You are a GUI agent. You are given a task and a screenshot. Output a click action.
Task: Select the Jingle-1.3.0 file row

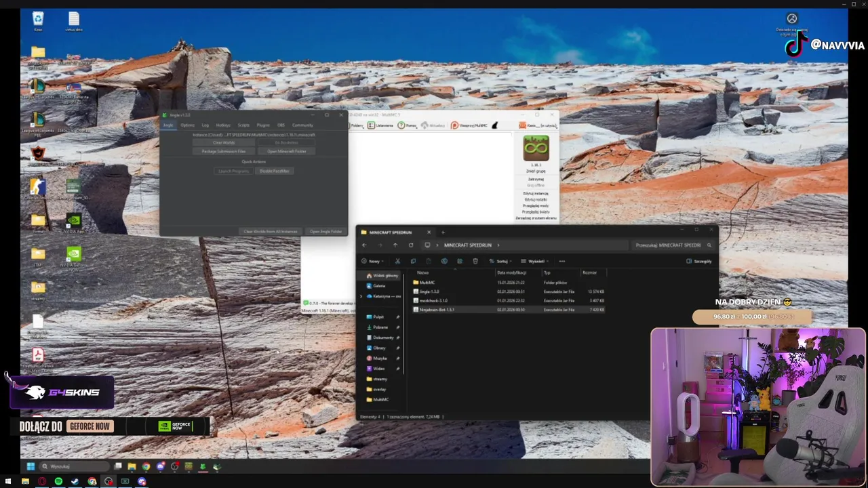click(x=509, y=291)
